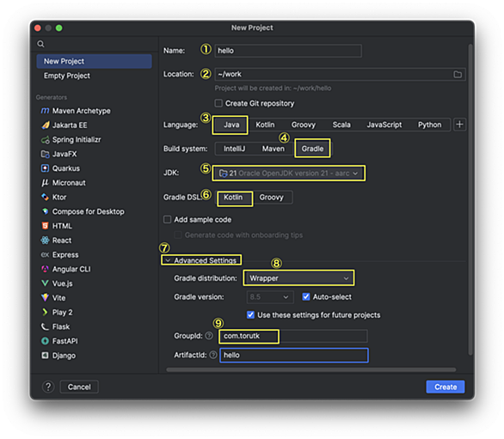Select the React generator icon

45,241
